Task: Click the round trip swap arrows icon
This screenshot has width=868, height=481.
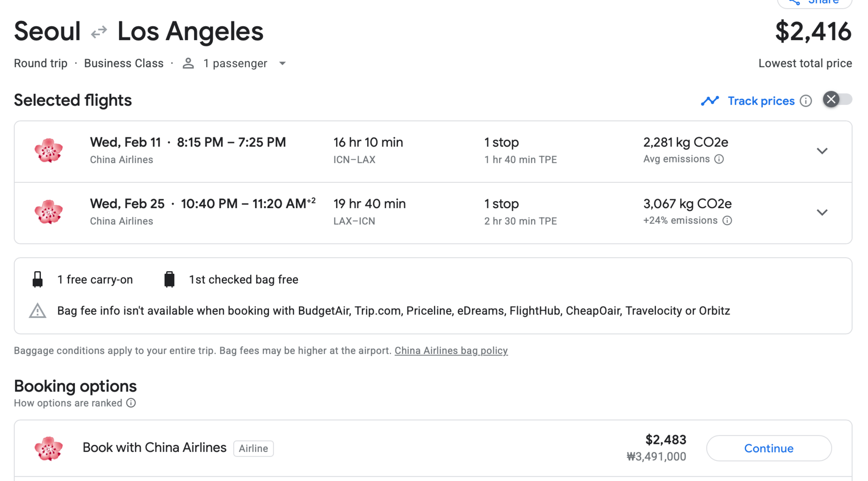Action: click(99, 31)
